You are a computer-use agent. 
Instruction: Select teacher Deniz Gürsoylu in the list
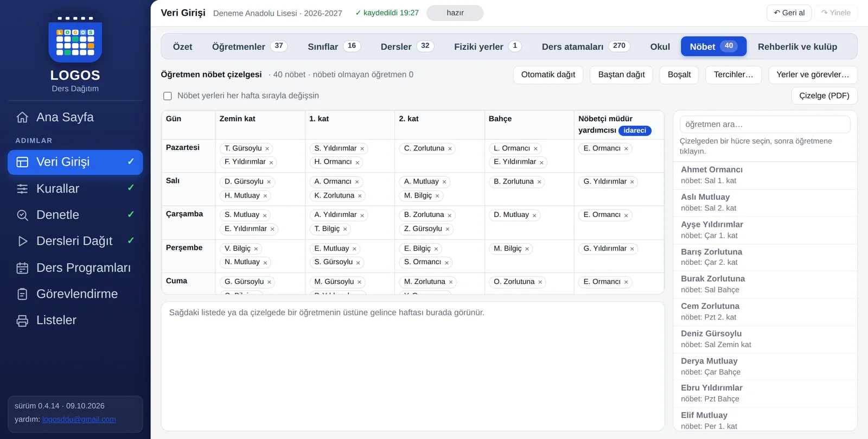pyautogui.click(x=765, y=339)
